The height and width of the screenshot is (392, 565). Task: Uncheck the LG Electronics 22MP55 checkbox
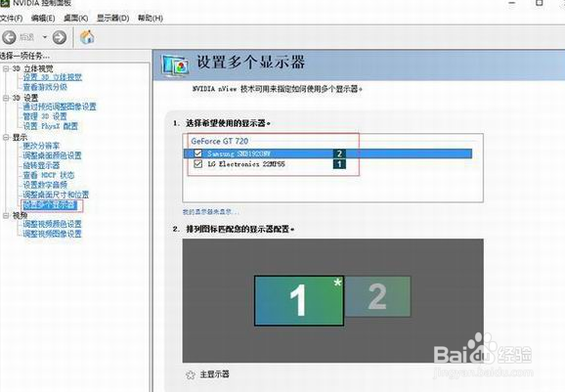(x=197, y=164)
